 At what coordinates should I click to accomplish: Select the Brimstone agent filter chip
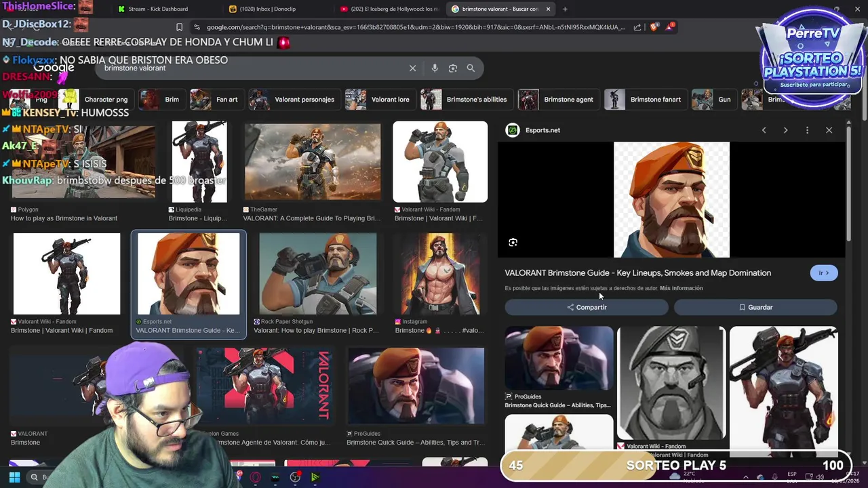[558, 99]
